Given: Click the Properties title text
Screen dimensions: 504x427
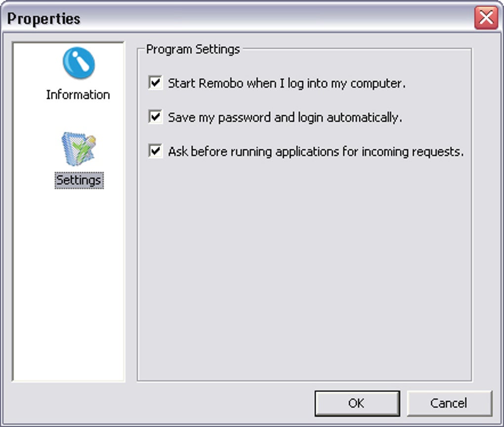Looking at the screenshot, I should [44, 19].
